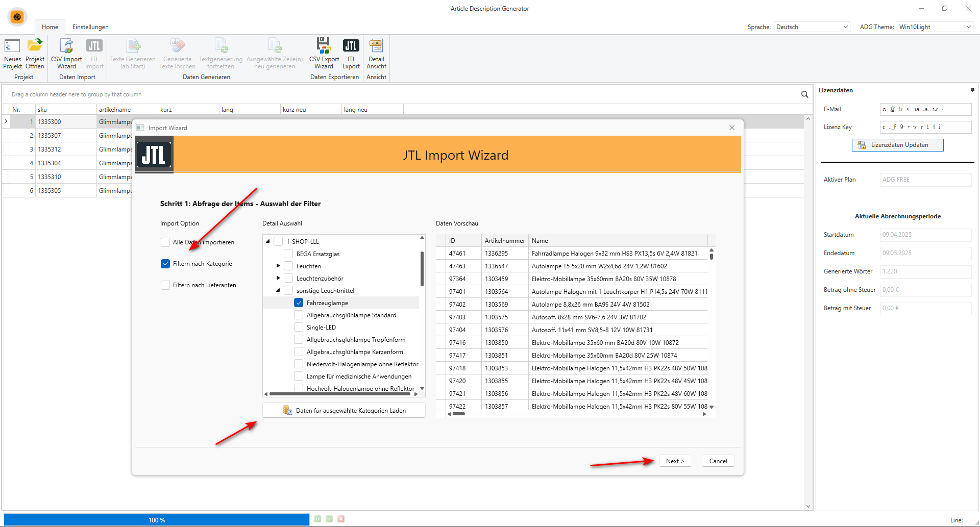Check Lampe für medizinische Anwendungen
Image resolution: width=980 pixels, height=527 pixels.
click(x=299, y=376)
